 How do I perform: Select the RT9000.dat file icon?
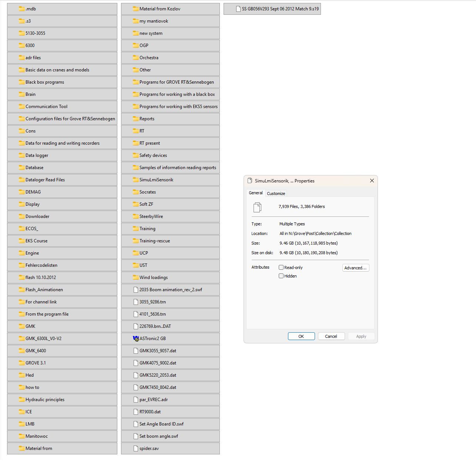coord(135,411)
